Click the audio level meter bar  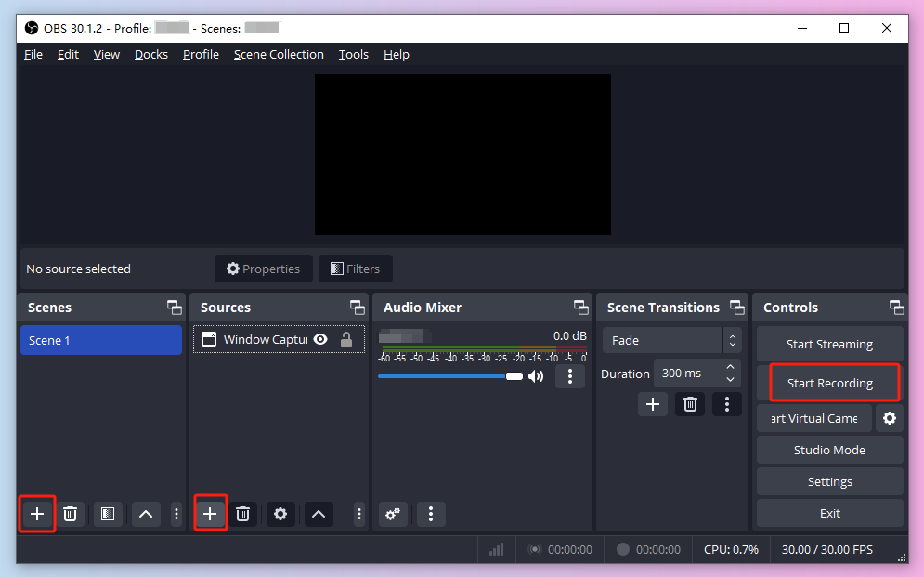[x=484, y=349]
